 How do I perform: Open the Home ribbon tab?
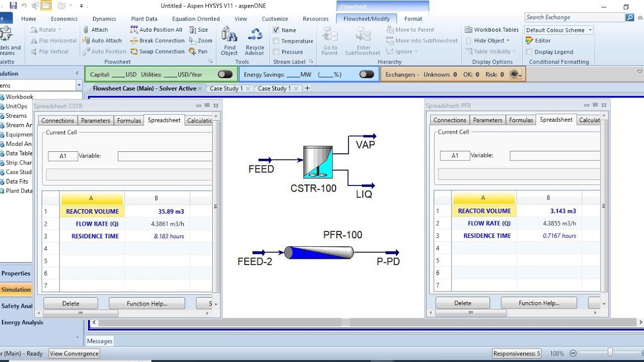click(x=29, y=19)
